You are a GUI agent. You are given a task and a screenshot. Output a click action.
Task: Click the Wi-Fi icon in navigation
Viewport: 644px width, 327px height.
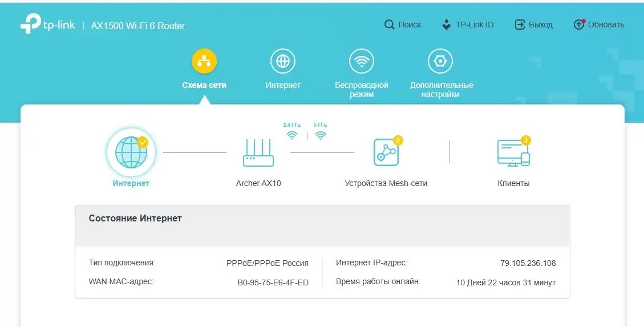click(362, 61)
